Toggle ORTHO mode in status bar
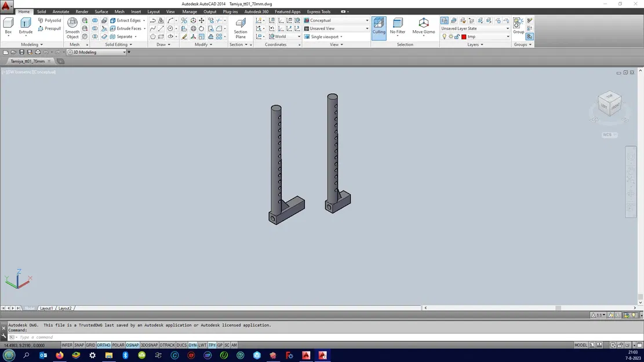Image resolution: width=644 pixels, height=362 pixels. tap(104, 345)
